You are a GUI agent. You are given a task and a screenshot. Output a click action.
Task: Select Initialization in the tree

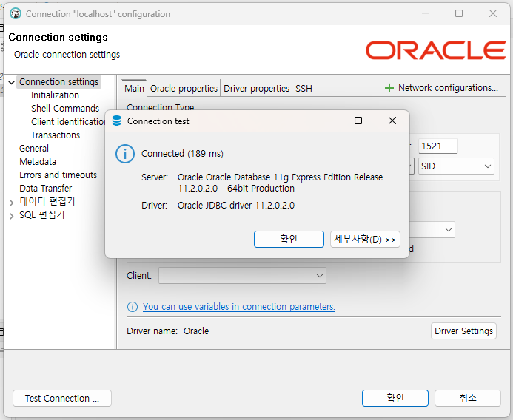click(x=55, y=95)
